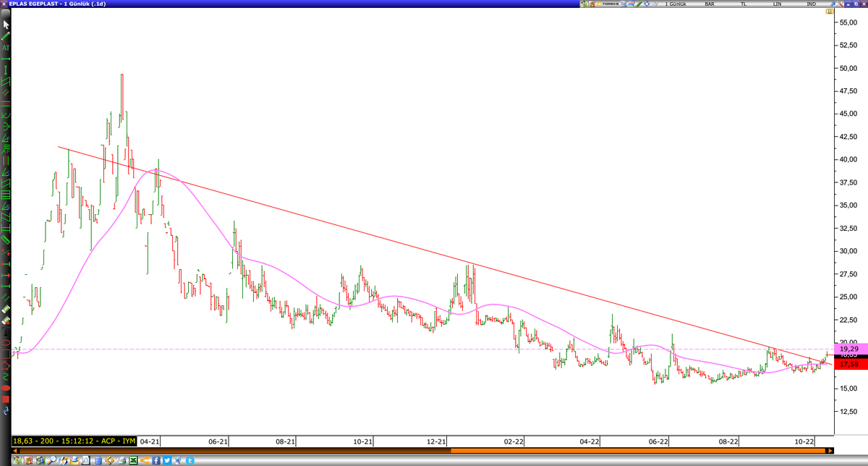This screenshot has height=466, width=868.
Task: Open the 1 Günlük period selector
Action: (x=676, y=4)
